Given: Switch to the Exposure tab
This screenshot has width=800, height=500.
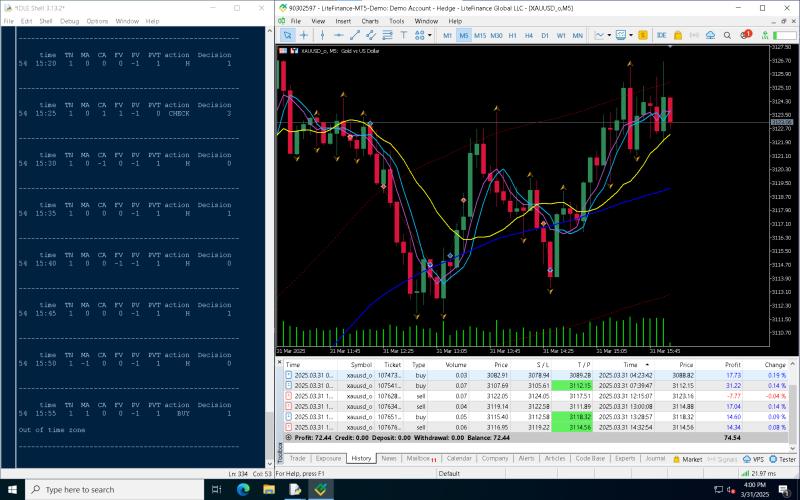Looking at the screenshot, I should pos(328,459).
